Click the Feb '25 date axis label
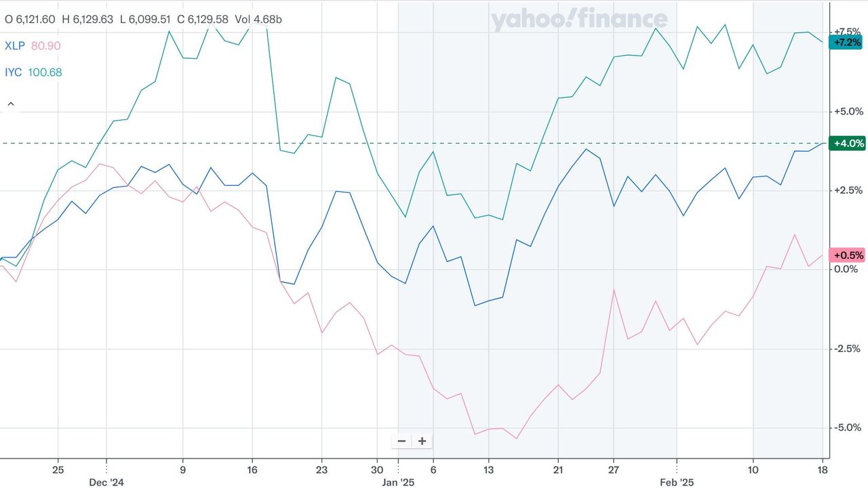The image size is (868, 489). tap(677, 482)
